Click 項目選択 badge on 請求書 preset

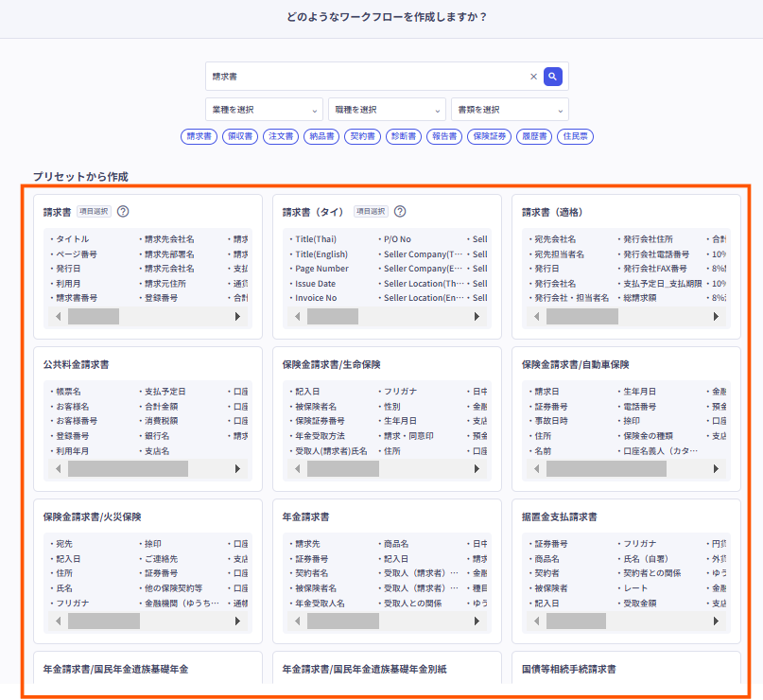pos(93,212)
